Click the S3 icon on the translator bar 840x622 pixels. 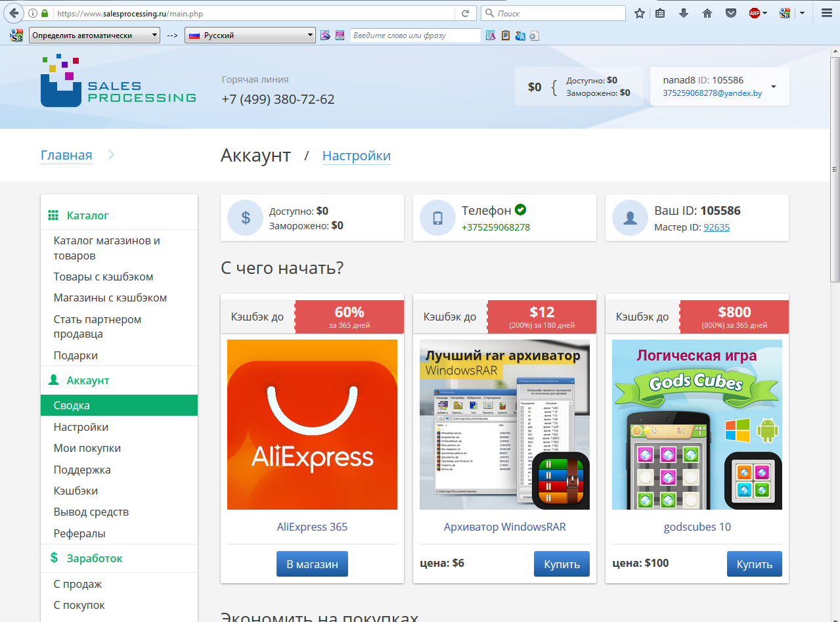(x=16, y=35)
